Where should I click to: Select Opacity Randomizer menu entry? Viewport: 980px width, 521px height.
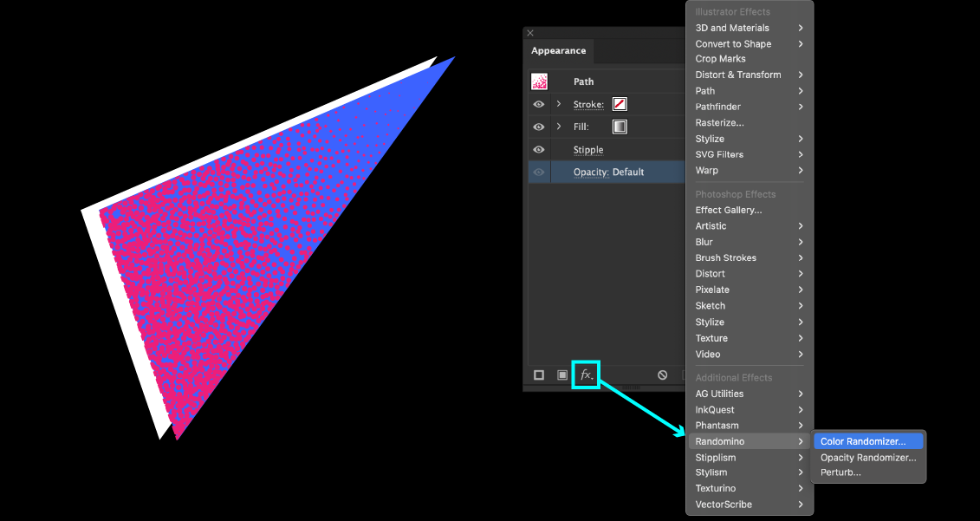click(868, 457)
